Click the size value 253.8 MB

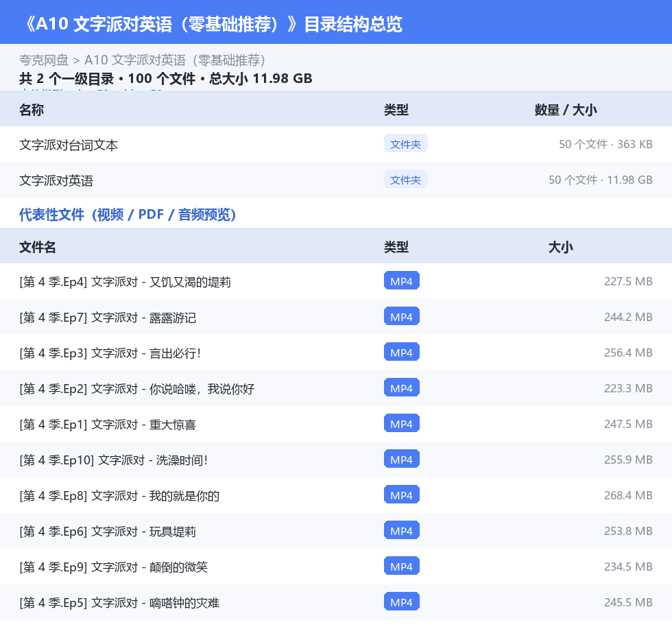coord(628,531)
